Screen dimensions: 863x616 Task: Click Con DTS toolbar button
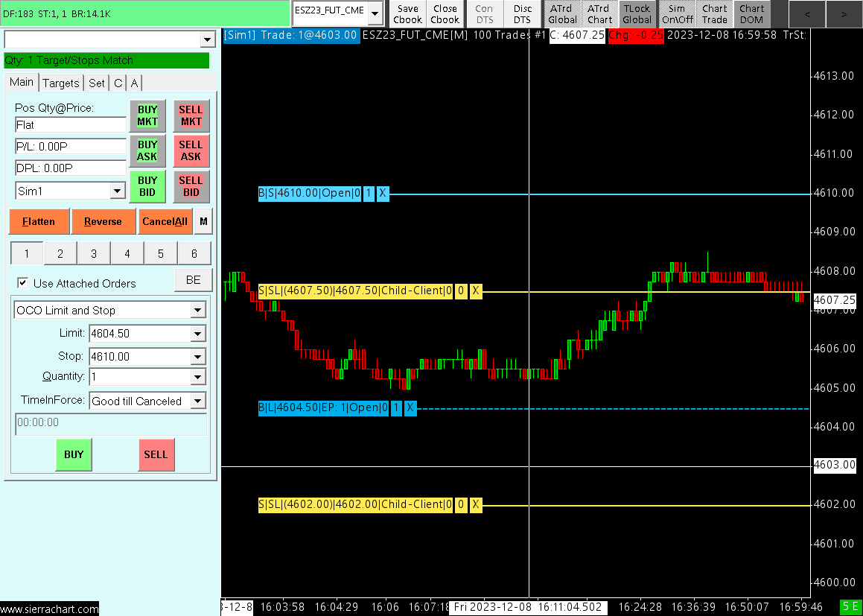(x=484, y=13)
